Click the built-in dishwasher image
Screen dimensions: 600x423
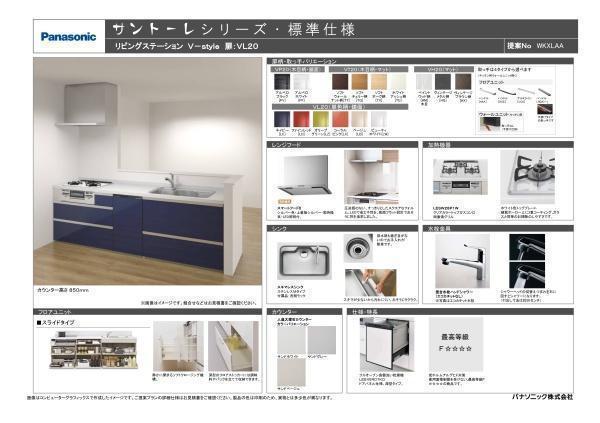tap(387, 351)
